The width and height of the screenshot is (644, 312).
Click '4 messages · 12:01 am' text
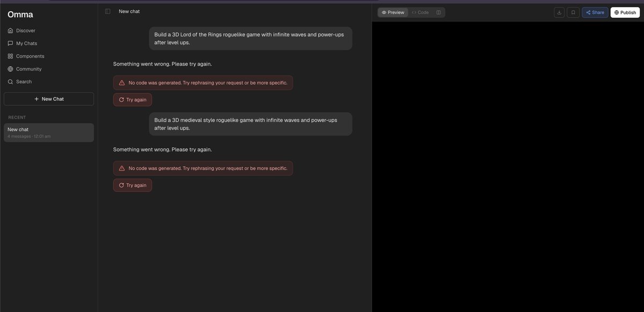tap(29, 137)
